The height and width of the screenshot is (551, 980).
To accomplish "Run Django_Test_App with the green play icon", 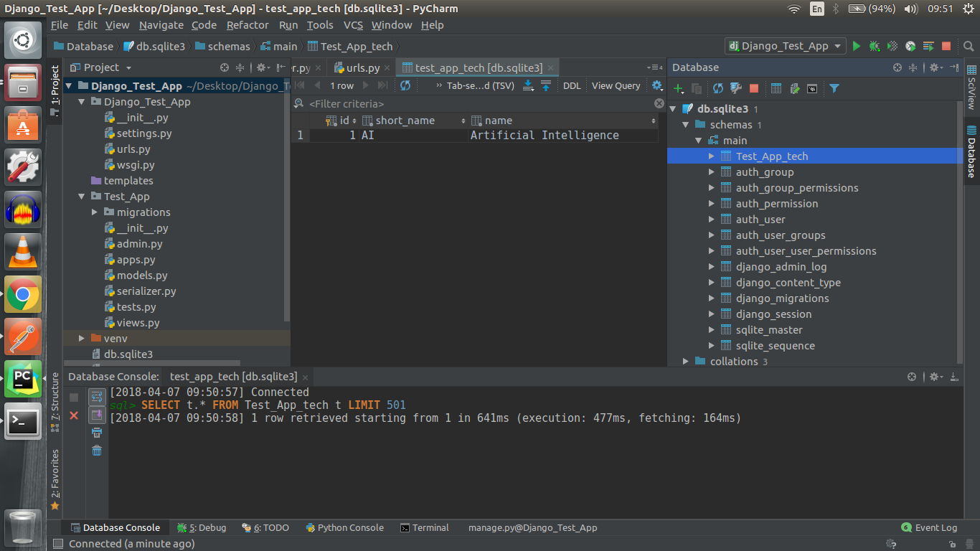I will (856, 46).
